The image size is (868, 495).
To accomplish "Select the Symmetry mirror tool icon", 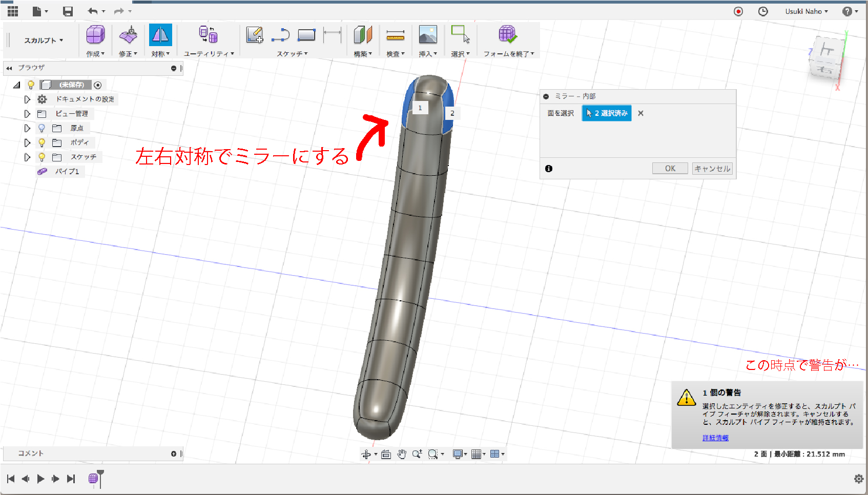I will coord(160,35).
